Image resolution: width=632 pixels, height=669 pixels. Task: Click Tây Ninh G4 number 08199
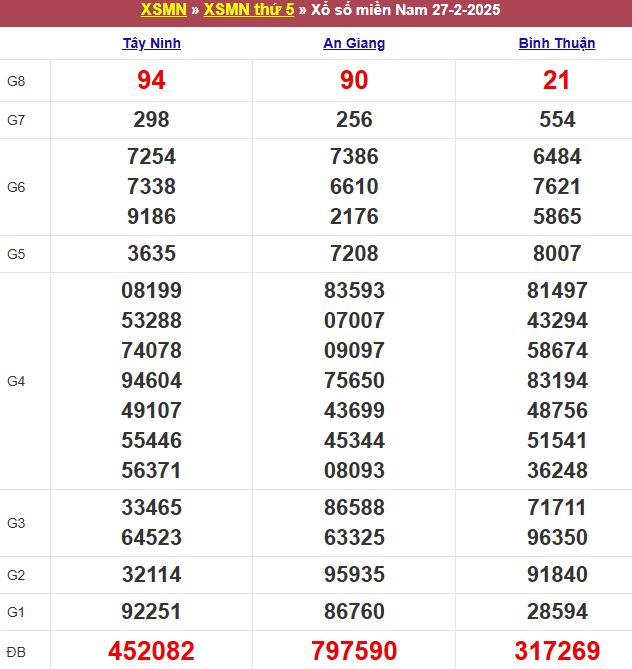tap(151, 291)
